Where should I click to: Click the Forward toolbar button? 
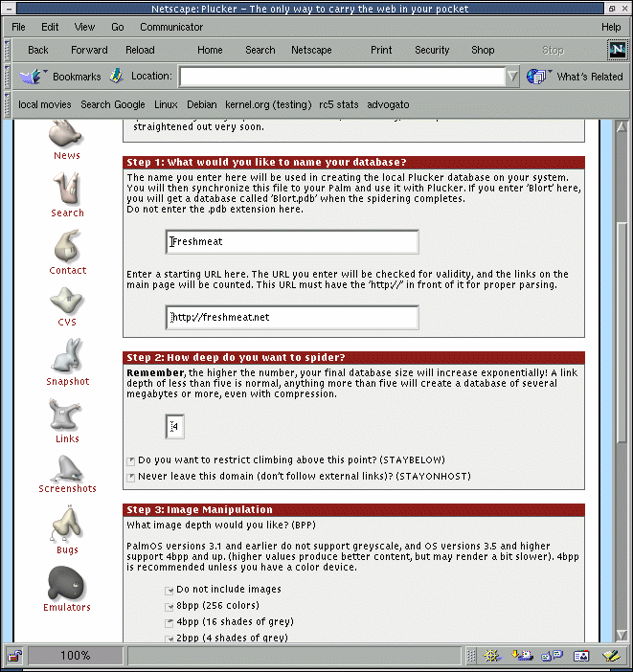(x=89, y=50)
